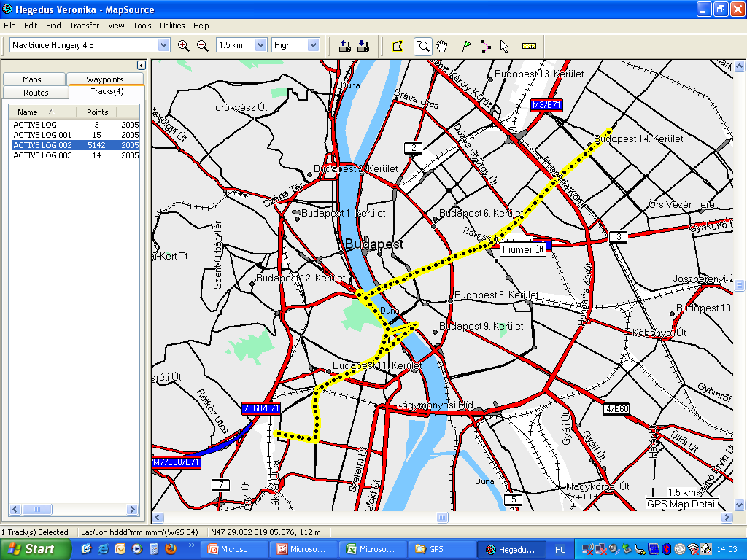Viewport: 747px width, 560px height.
Task: Collapse the left data panel arrow
Action: 141,65
